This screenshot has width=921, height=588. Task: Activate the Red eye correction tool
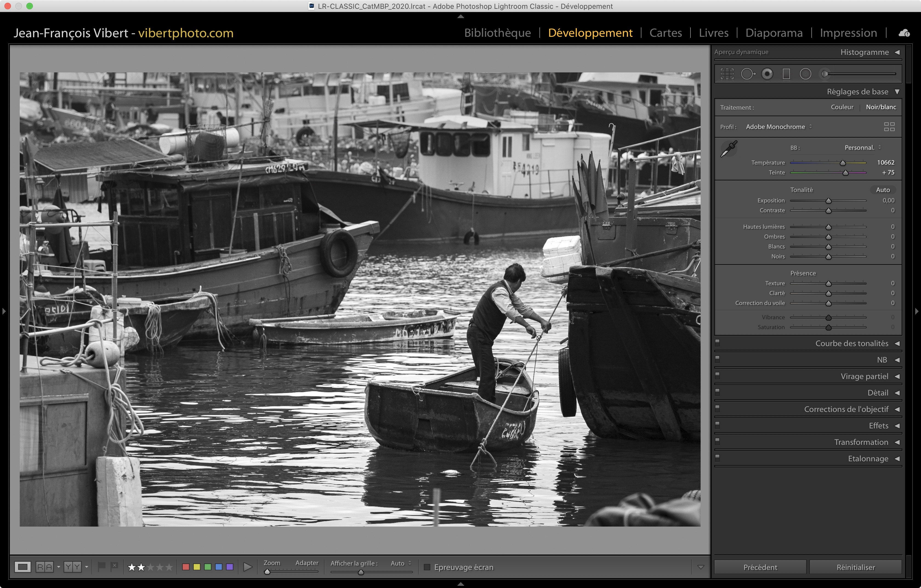point(767,74)
